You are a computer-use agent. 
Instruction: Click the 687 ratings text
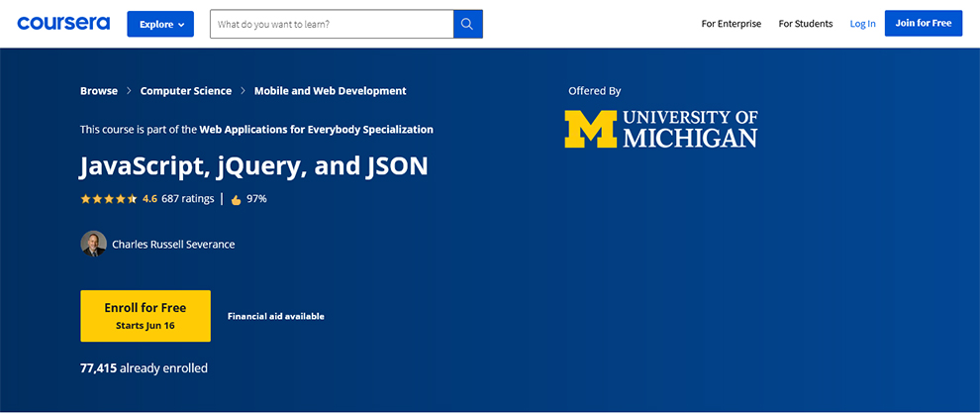coord(187,199)
